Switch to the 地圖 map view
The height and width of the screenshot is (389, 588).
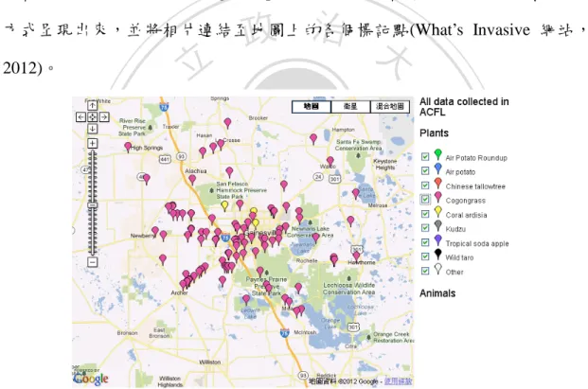(x=312, y=106)
